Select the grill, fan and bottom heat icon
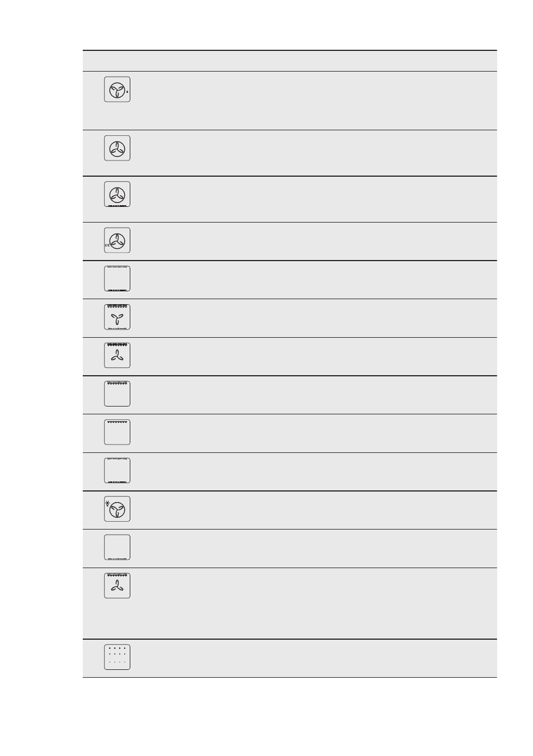The image size is (533, 756). click(117, 317)
